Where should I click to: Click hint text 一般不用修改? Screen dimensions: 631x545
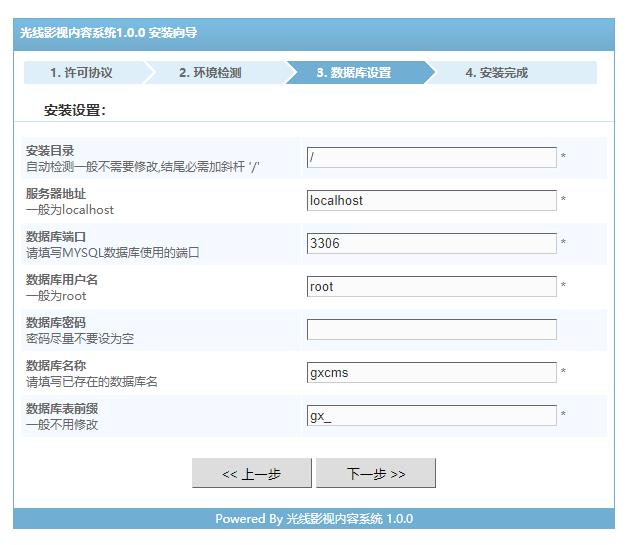click(62, 425)
